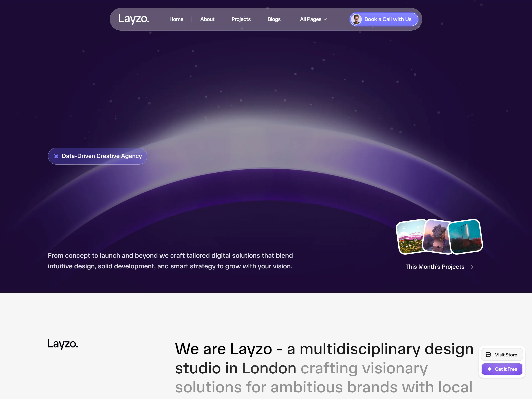532x399 pixels.
Task: Click the Get it Free button
Action: pyautogui.click(x=502, y=369)
